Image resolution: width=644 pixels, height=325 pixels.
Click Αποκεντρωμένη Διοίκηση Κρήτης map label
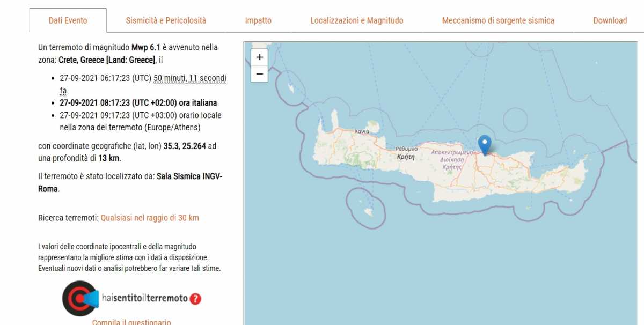pos(450,159)
